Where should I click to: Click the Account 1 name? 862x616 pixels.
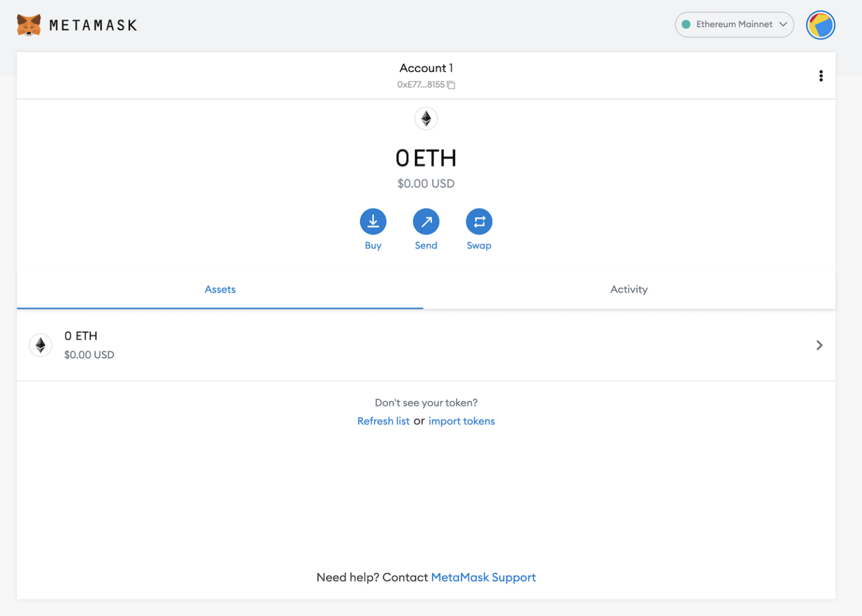point(426,68)
